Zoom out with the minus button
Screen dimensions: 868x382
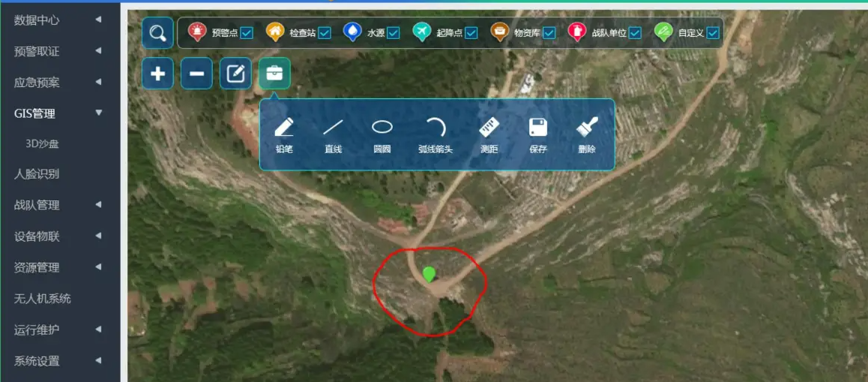[196, 74]
